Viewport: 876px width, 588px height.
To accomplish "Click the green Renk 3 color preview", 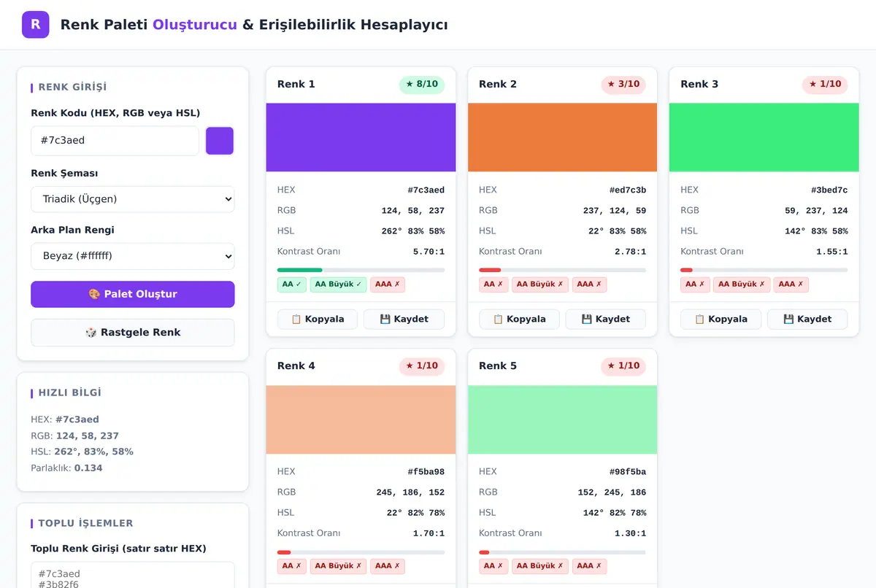I will [764, 137].
